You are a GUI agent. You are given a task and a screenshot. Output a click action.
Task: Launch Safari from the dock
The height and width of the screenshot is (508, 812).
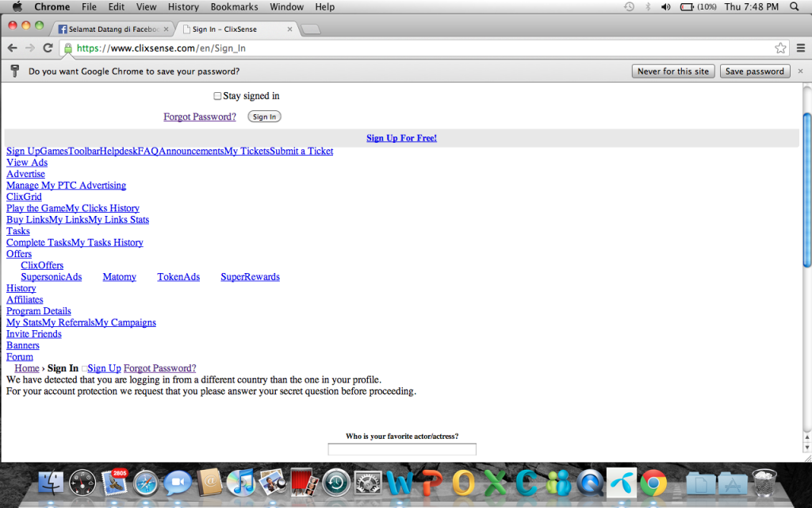tap(146, 483)
